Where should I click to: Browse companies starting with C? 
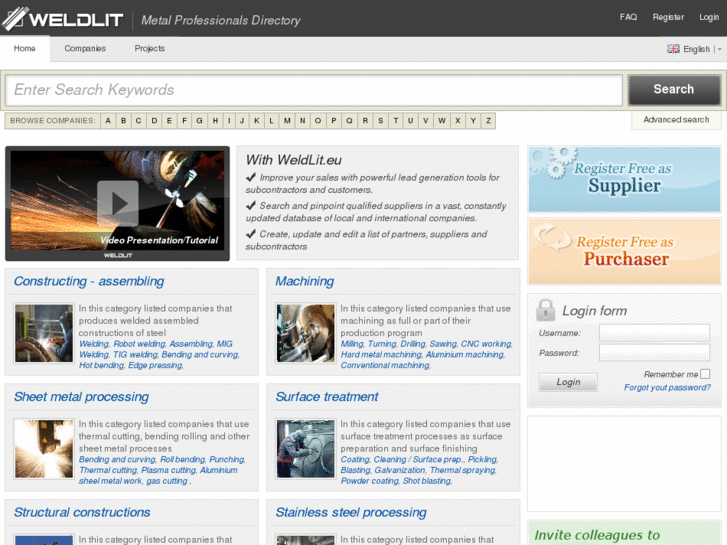coord(138,121)
